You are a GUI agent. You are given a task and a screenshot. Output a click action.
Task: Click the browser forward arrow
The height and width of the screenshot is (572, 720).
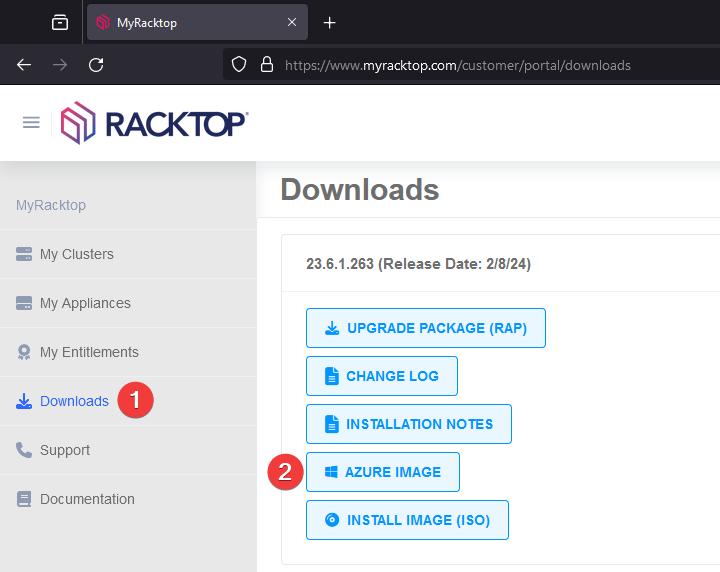click(x=60, y=65)
